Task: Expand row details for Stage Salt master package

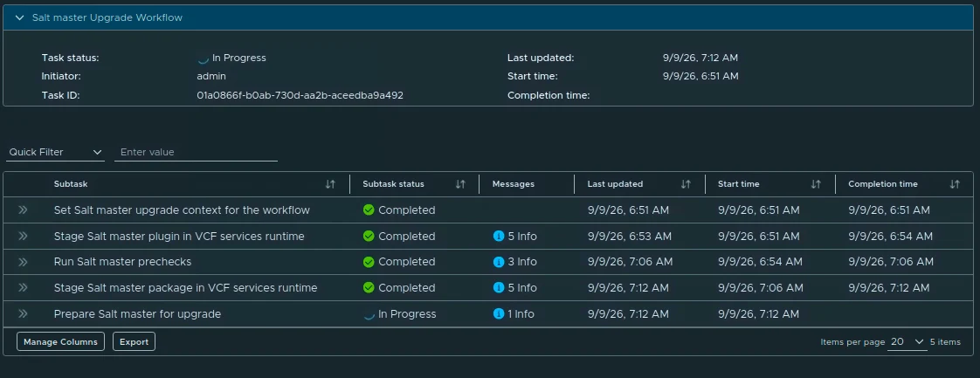Action: click(x=23, y=288)
